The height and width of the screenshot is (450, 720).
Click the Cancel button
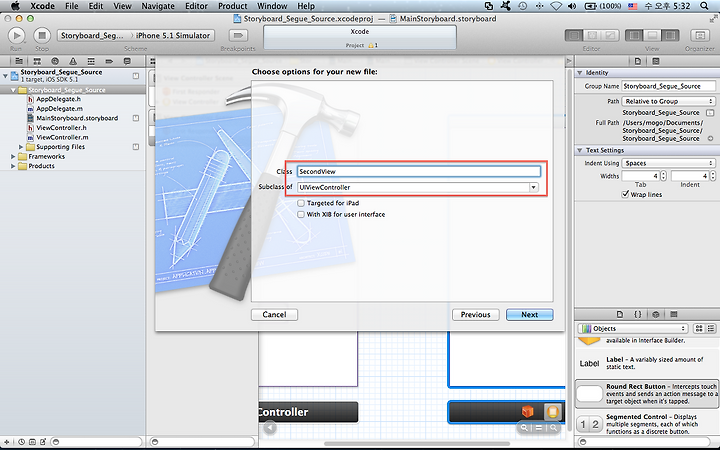(275, 315)
